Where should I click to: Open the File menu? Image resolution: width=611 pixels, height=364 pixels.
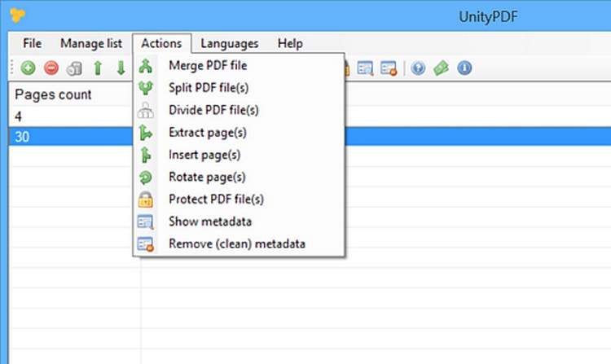pos(33,43)
